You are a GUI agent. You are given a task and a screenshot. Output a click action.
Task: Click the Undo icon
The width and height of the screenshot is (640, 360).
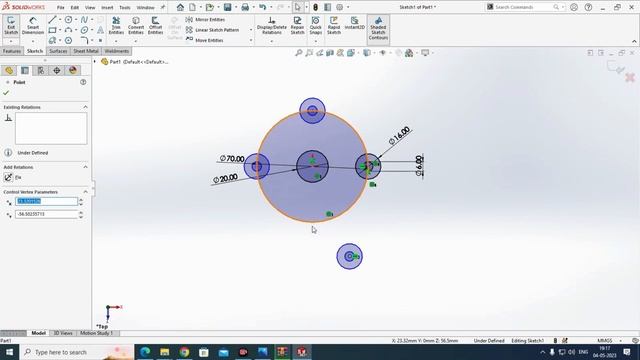[262, 7]
